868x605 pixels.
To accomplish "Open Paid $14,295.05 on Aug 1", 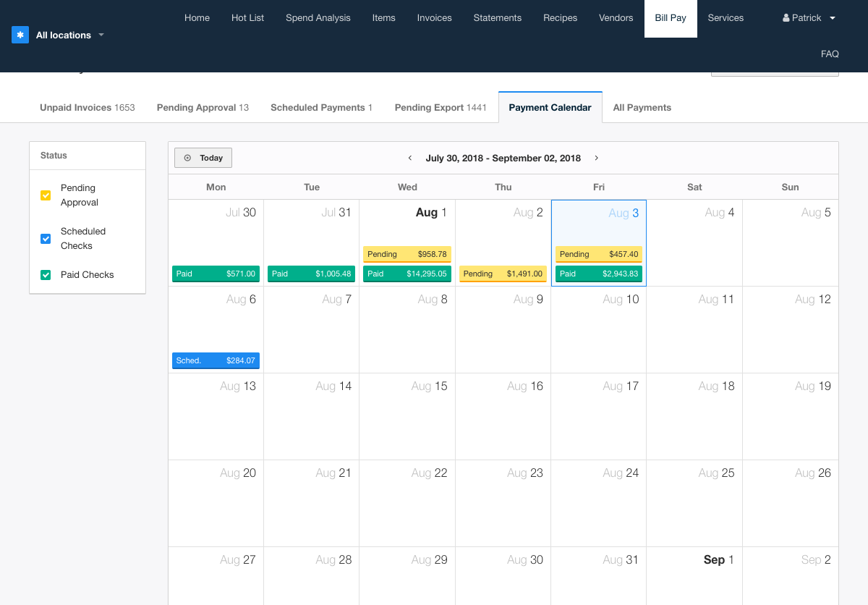I will (x=407, y=274).
